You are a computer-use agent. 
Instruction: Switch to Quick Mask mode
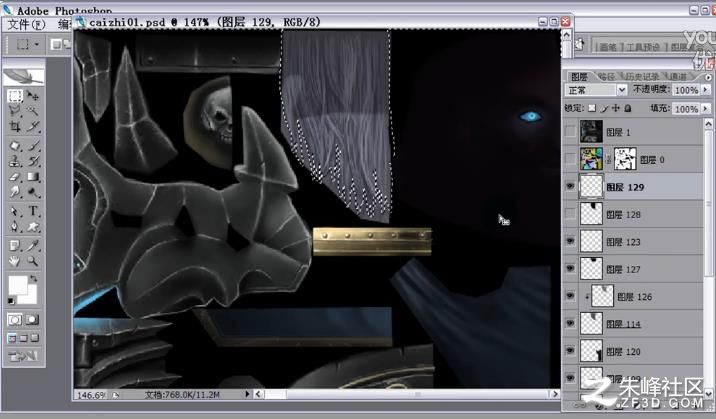(32, 319)
